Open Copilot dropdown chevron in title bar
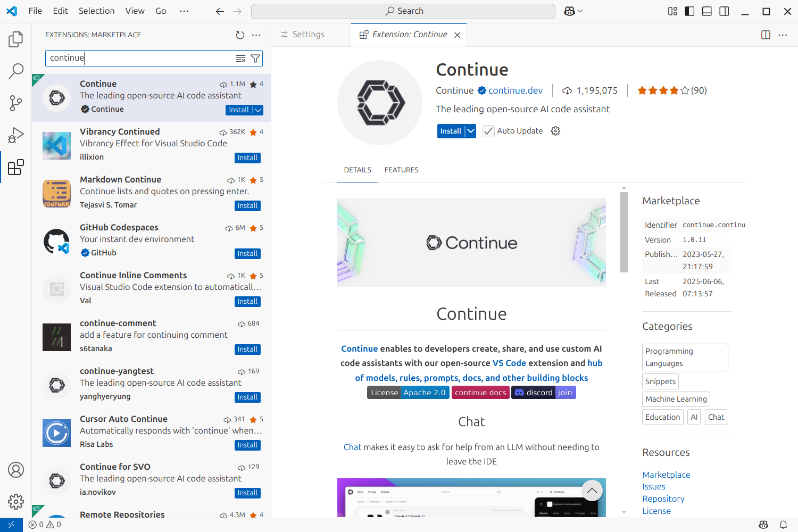The height and width of the screenshot is (532, 798). pos(580,11)
